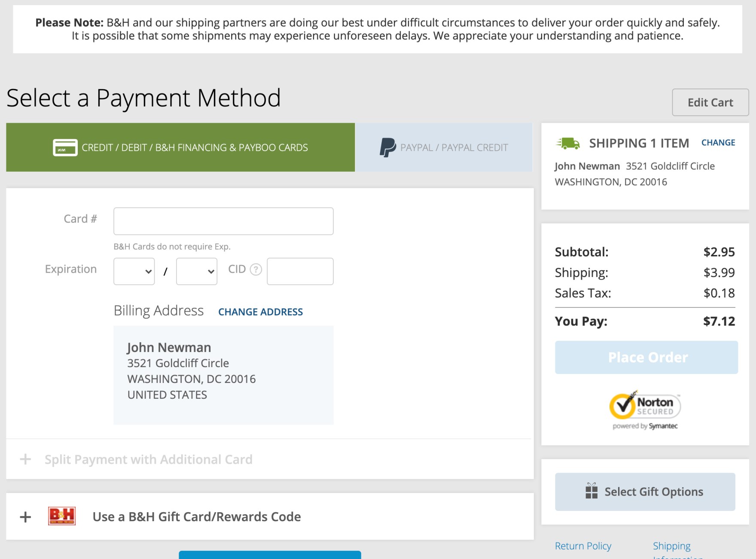Viewport: 756px width, 559px height.
Task: Click the green shipping truck icon
Action: pos(568,143)
